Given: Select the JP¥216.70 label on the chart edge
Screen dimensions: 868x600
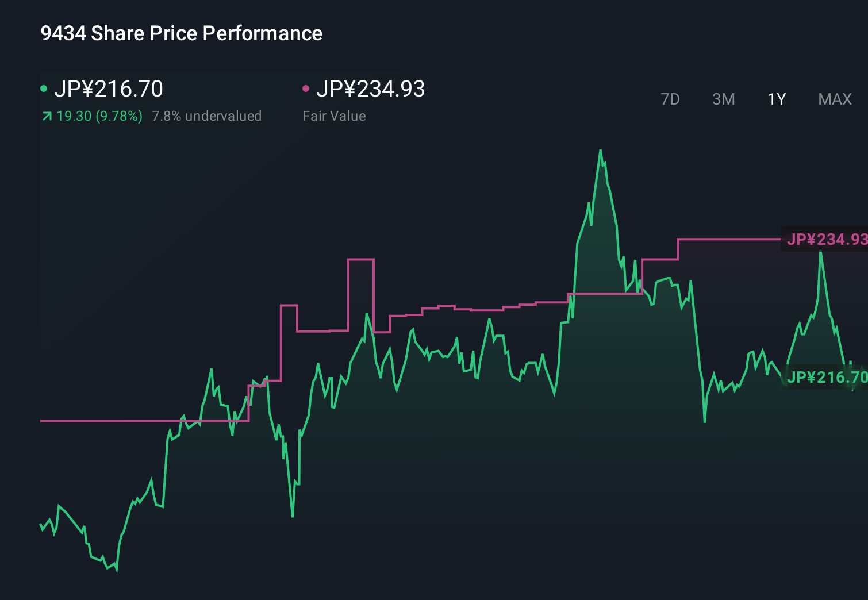Looking at the screenshot, I should click(x=828, y=378).
